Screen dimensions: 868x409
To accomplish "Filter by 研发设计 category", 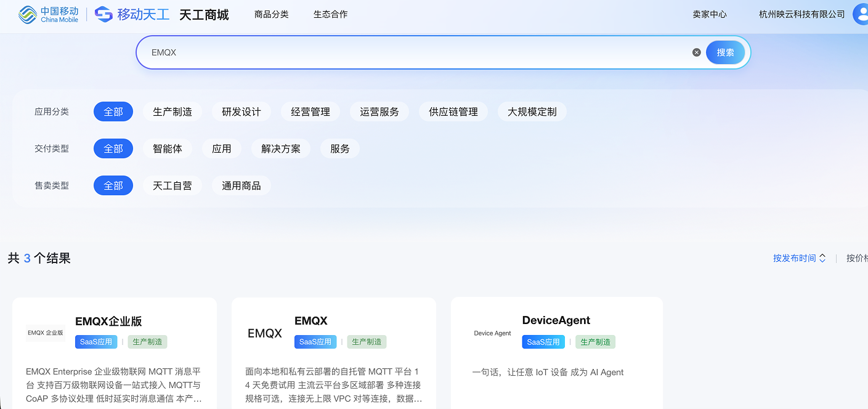I will pos(241,111).
